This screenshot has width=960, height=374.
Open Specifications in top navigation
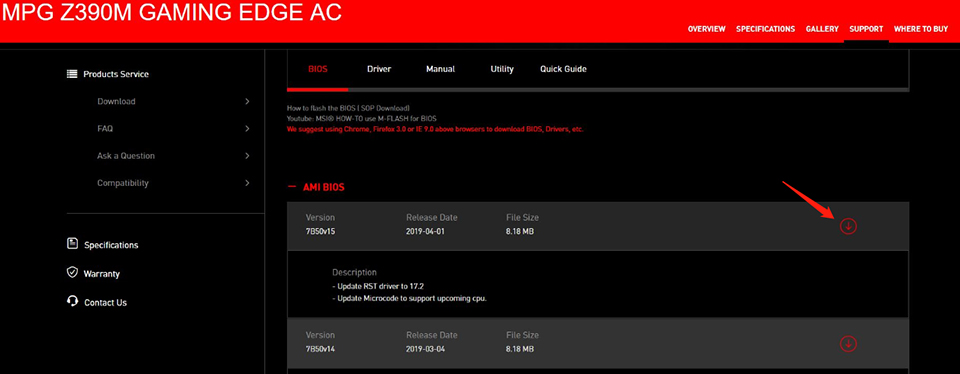tap(765, 29)
